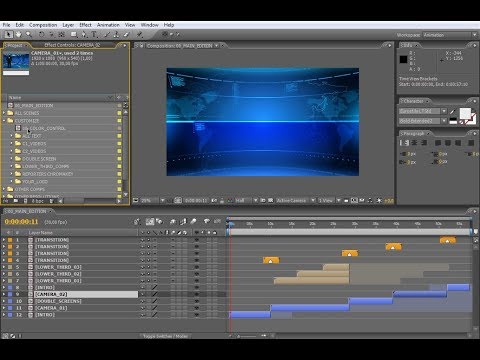Select the Selection arrow tool
The image size is (480, 360).
click(x=9, y=34)
